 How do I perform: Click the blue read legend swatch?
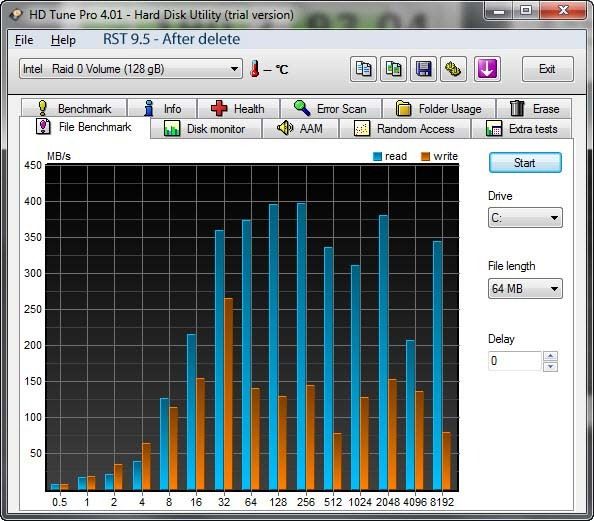point(377,156)
